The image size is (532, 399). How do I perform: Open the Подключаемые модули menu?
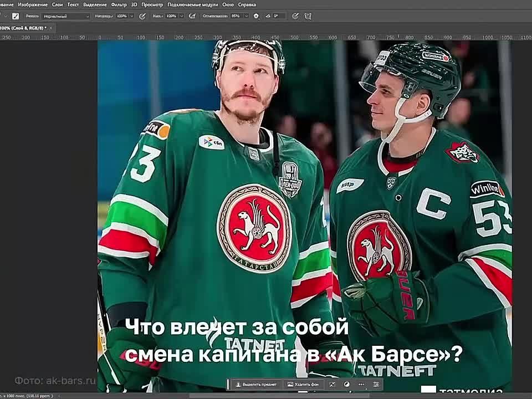click(x=192, y=5)
